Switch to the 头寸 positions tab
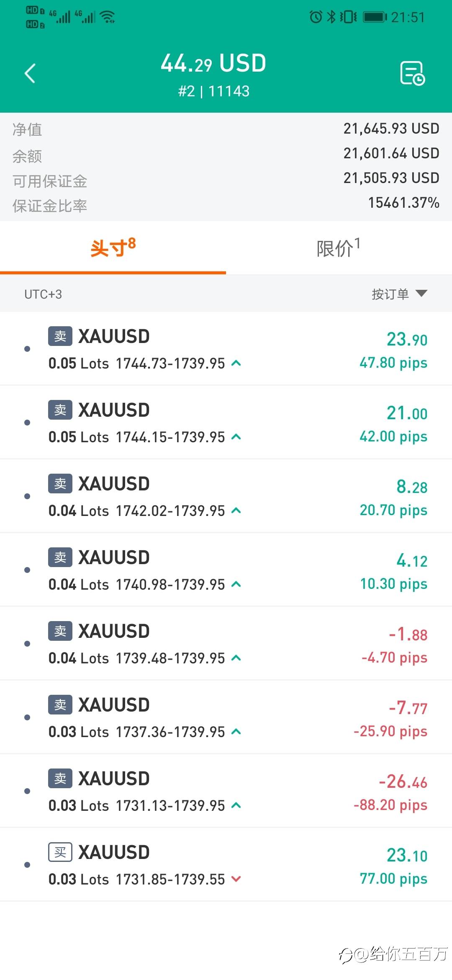The height and width of the screenshot is (980, 452). click(113, 248)
